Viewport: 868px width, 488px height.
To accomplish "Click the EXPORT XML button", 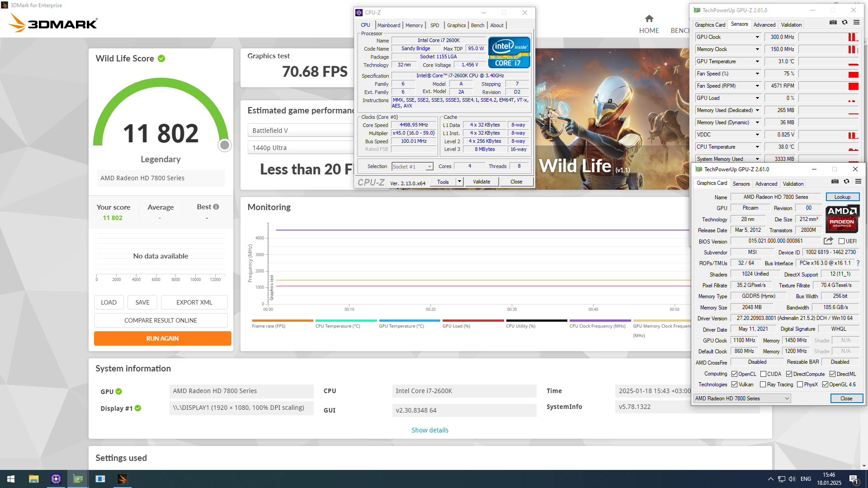I will [194, 302].
